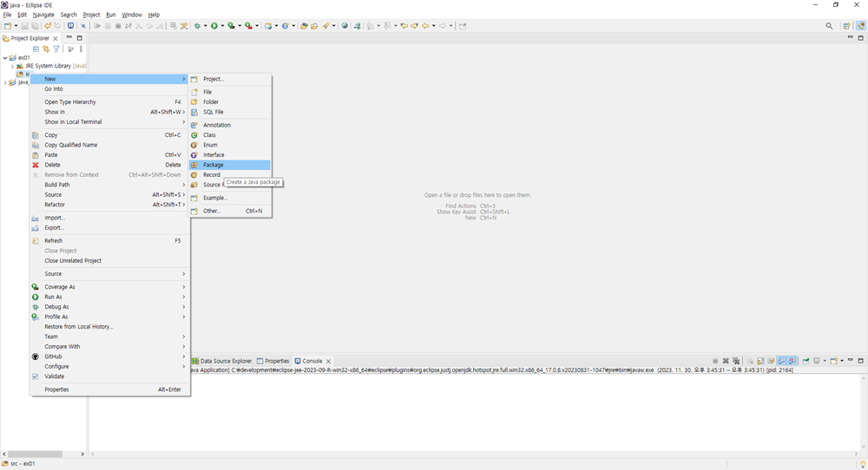Expand the Compare With submenu
868x470 pixels.
(x=109, y=347)
